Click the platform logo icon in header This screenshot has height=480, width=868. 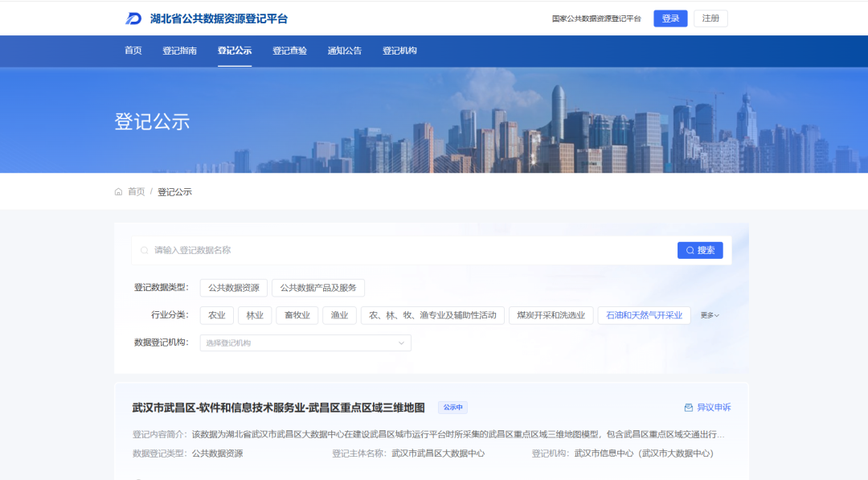tap(133, 18)
